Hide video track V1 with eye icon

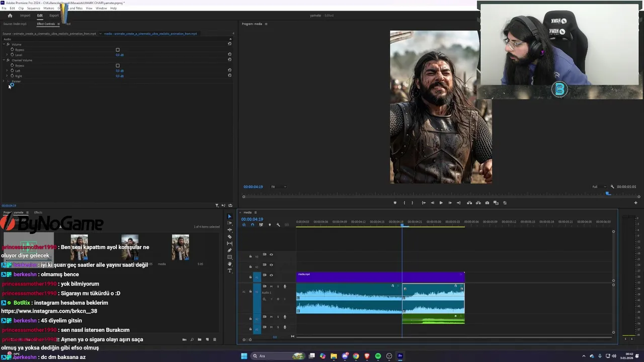coord(271,276)
